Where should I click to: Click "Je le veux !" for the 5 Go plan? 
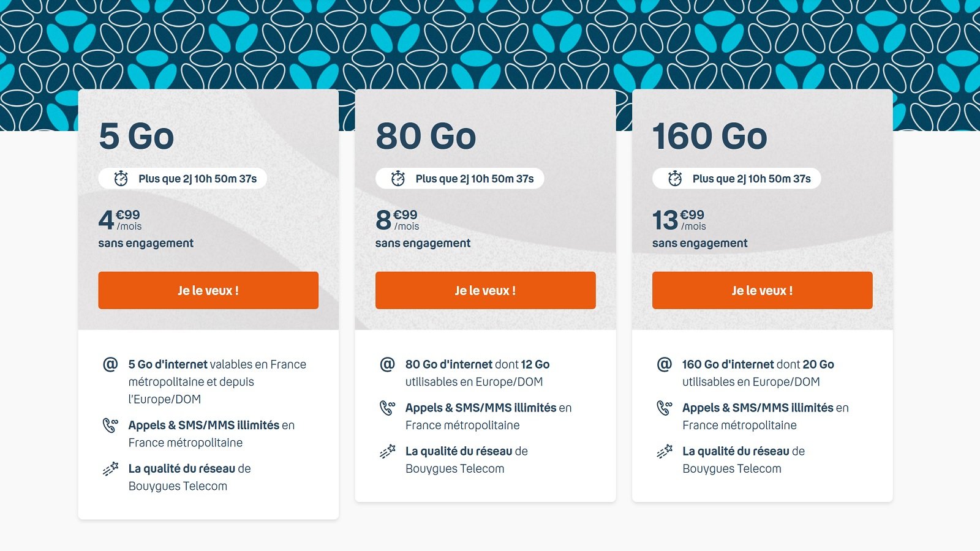(x=208, y=290)
